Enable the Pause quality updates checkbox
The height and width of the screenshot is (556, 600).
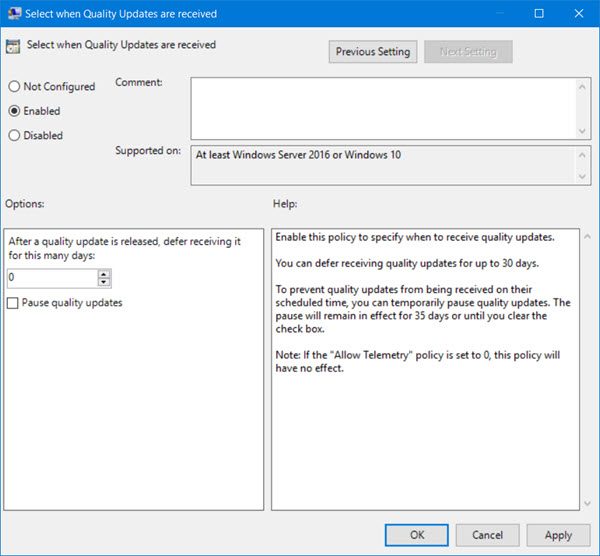click(x=13, y=302)
